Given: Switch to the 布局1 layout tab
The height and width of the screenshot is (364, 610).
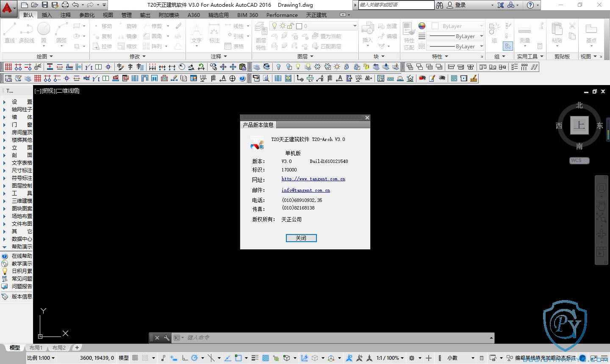Looking at the screenshot, I should click(36, 347).
